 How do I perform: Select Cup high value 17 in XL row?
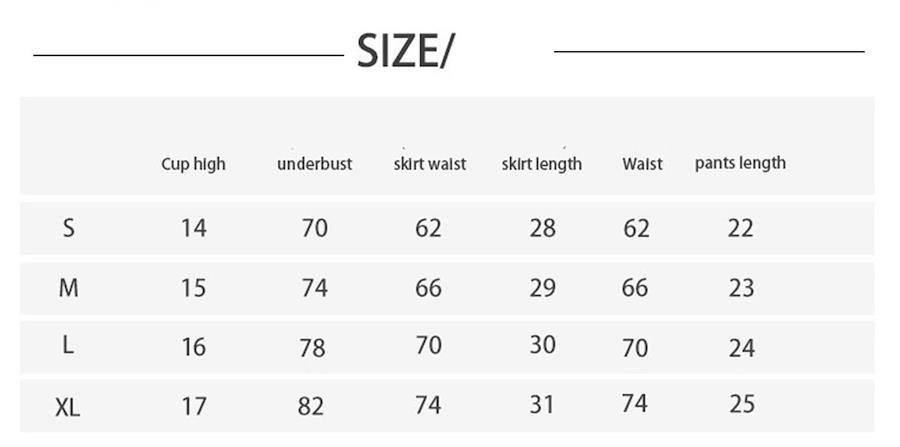point(193,406)
